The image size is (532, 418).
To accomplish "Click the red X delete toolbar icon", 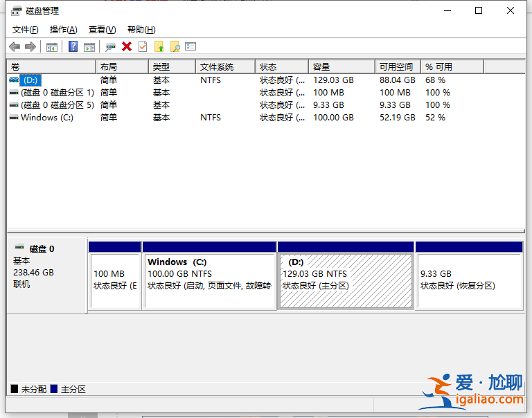I will 127,46.
